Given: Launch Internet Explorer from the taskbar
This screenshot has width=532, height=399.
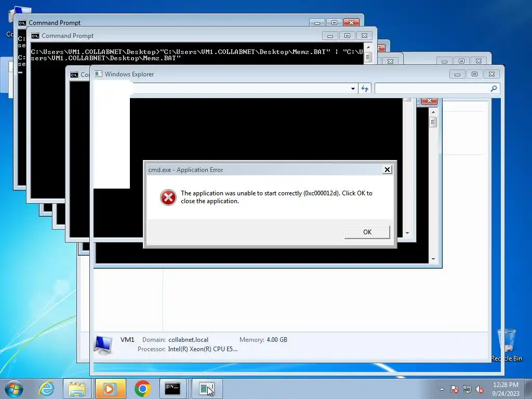Looking at the screenshot, I should click(46, 389).
